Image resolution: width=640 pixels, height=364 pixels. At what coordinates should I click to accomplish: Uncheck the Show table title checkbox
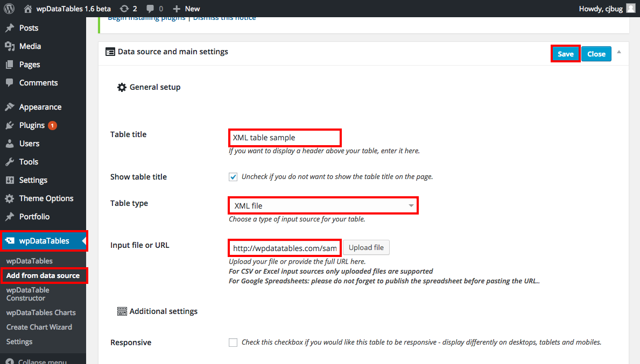[233, 177]
